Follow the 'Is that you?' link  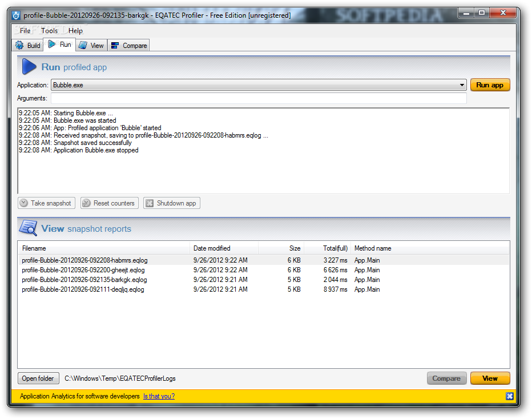[159, 396]
